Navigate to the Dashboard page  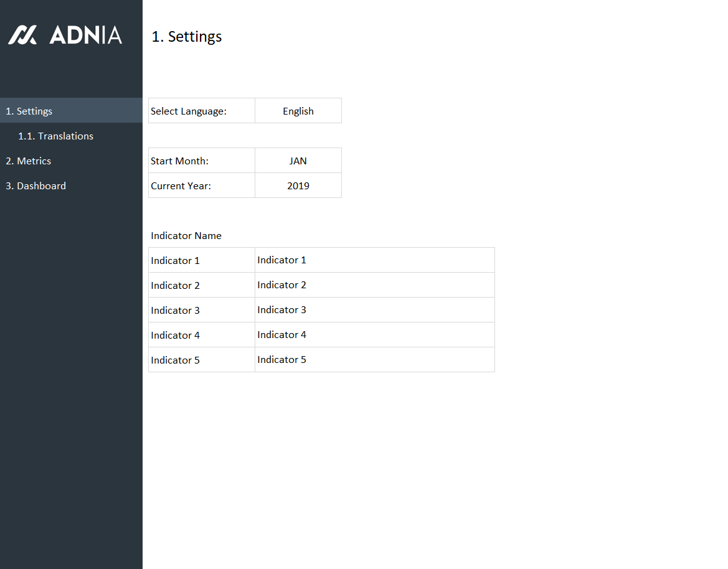[x=35, y=186]
